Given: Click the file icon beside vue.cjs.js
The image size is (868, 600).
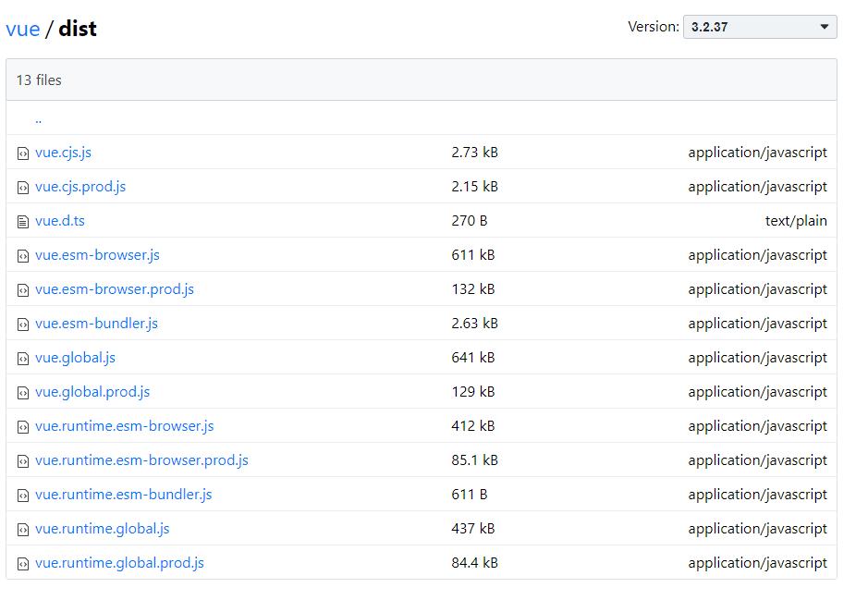Looking at the screenshot, I should point(23,153).
